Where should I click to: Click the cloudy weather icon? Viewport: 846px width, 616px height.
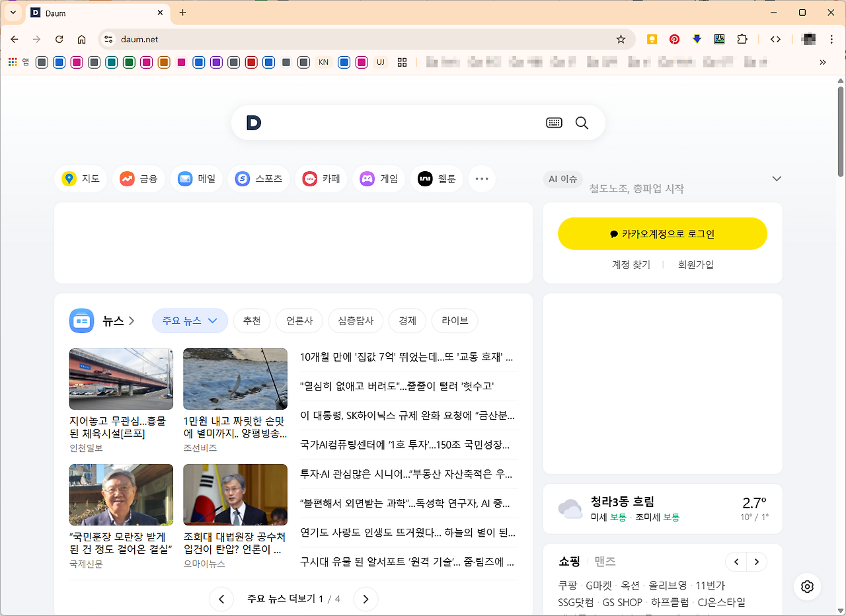pyautogui.click(x=570, y=508)
